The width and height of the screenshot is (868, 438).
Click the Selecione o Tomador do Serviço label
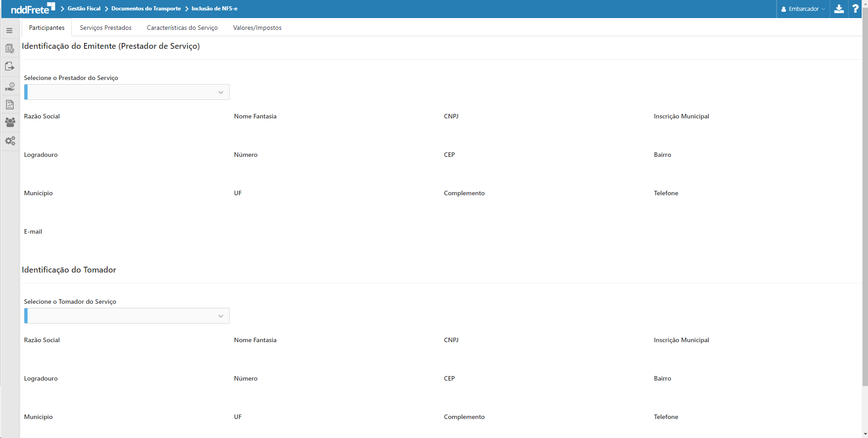click(x=70, y=301)
